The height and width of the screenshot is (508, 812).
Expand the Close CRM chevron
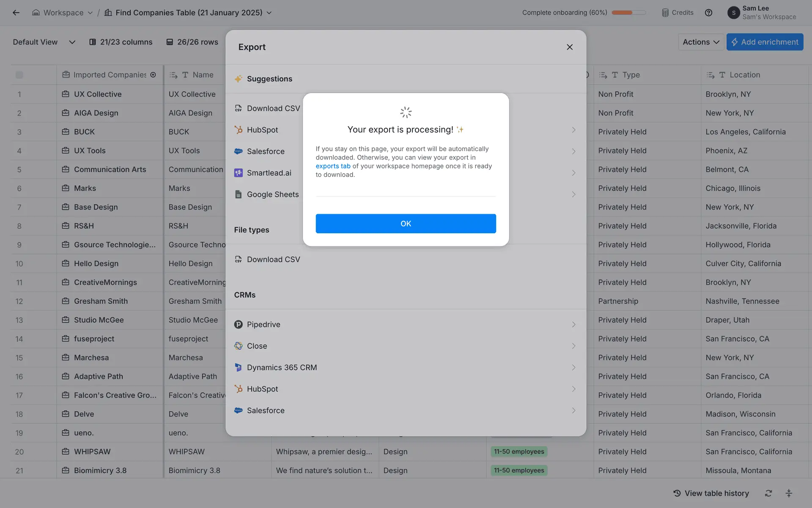[573, 346]
